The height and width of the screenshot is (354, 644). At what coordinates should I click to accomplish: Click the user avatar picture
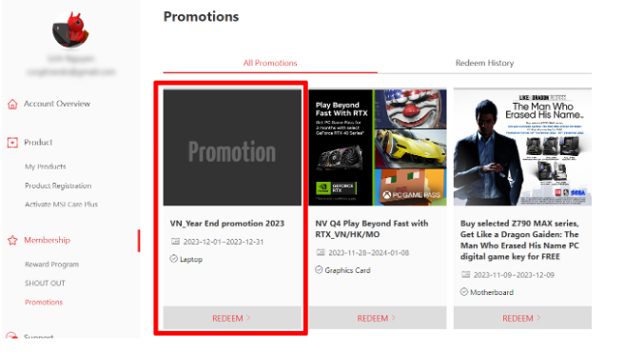tap(70, 29)
